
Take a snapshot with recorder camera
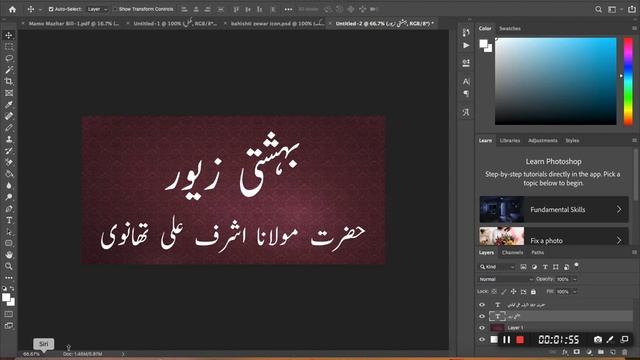tap(598, 340)
